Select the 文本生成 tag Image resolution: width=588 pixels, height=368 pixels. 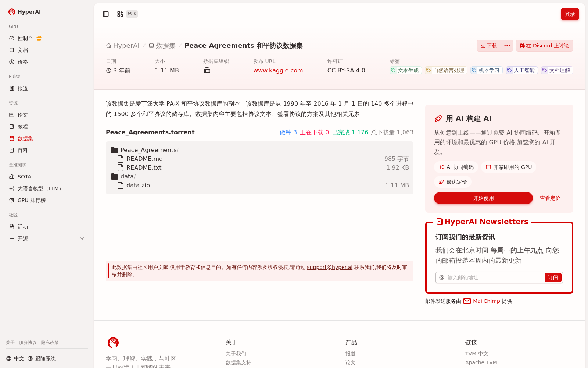[405, 70]
